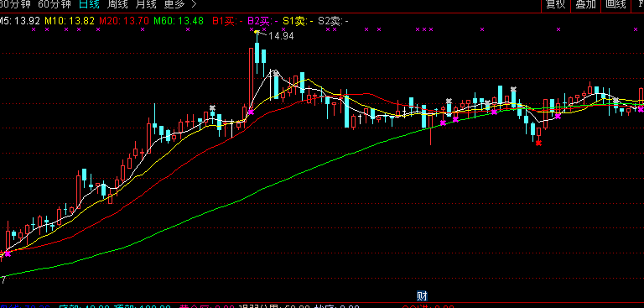
Task: Select the tallest red breakout candle
Action: (x=251, y=78)
